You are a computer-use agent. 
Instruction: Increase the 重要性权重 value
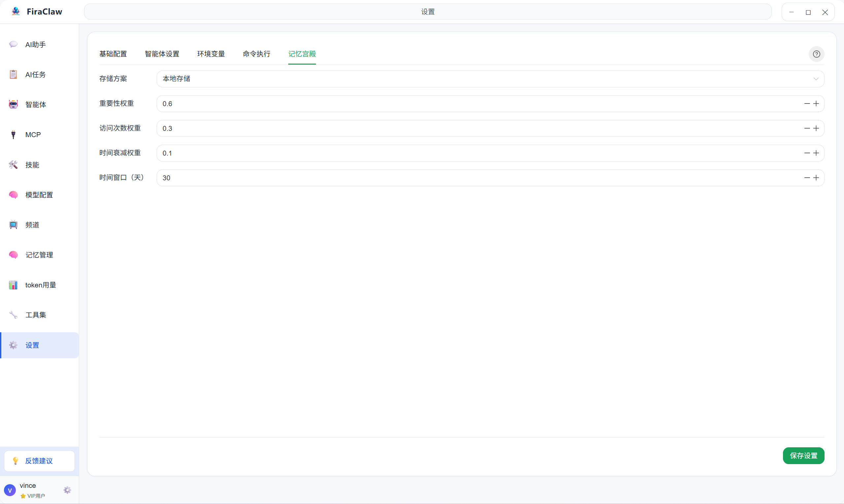pyautogui.click(x=816, y=104)
